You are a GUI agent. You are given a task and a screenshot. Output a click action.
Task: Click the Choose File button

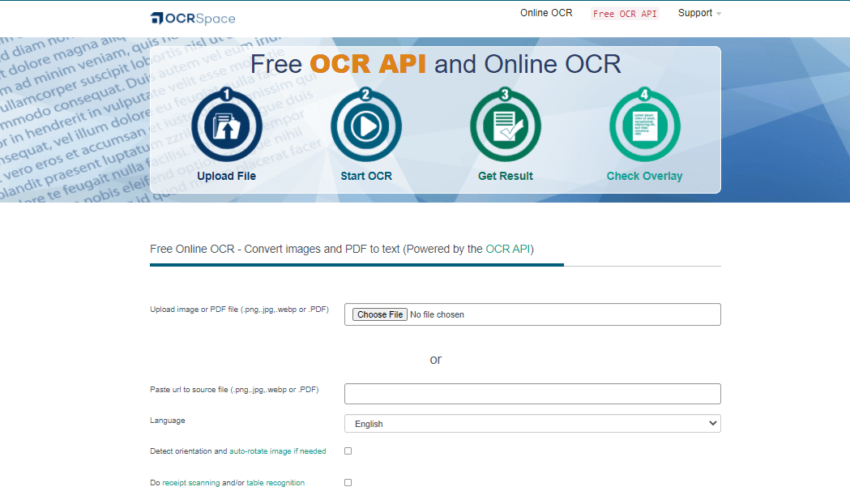380,314
